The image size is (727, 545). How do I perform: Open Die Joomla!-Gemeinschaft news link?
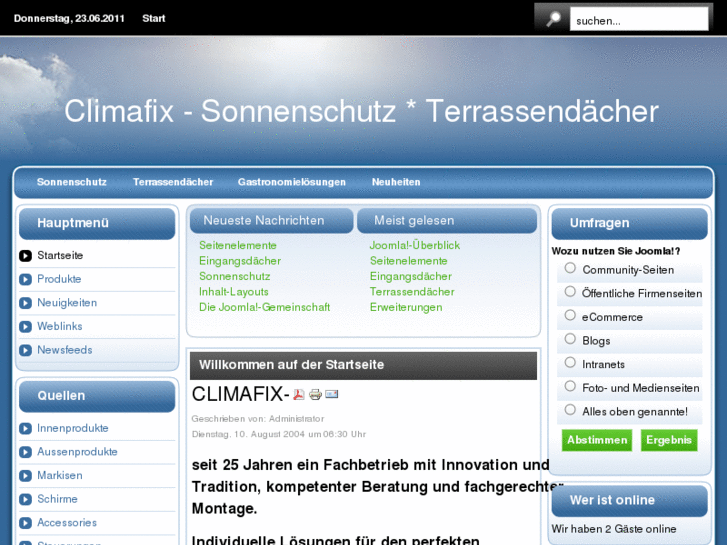pyautogui.click(x=264, y=307)
